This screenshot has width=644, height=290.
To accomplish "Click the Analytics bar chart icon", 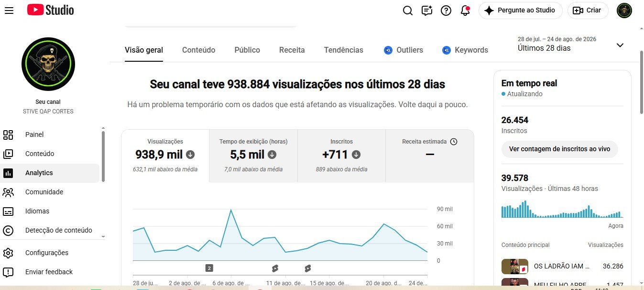I will [x=8, y=173].
